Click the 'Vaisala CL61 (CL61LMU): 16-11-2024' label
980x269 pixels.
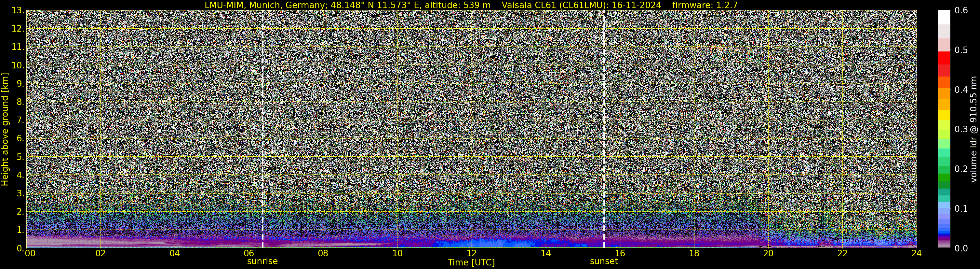click(x=582, y=5)
